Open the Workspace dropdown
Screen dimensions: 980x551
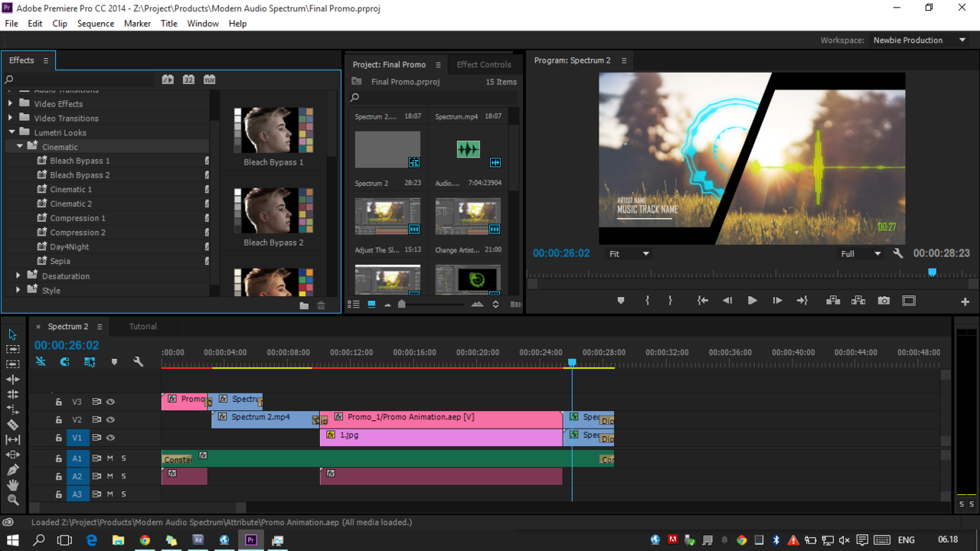pos(920,40)
